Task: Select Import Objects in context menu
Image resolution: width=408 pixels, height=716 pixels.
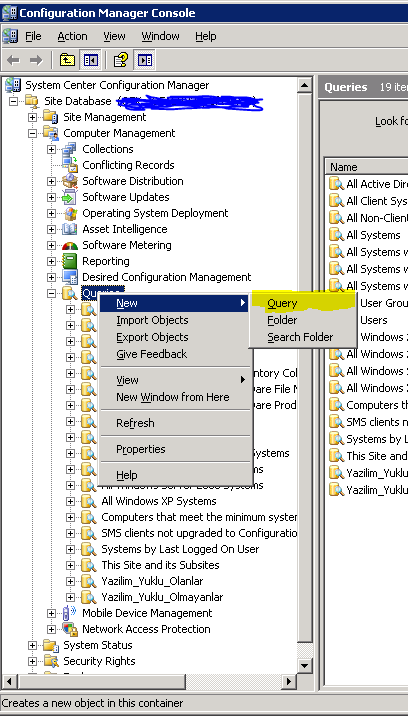Action: 175,320
